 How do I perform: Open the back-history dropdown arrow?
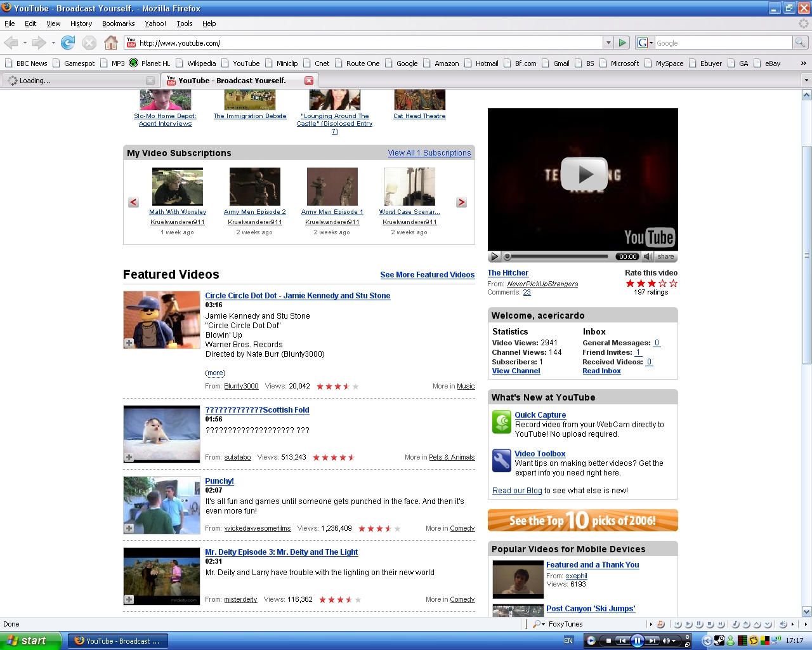(x=25, y=43)
